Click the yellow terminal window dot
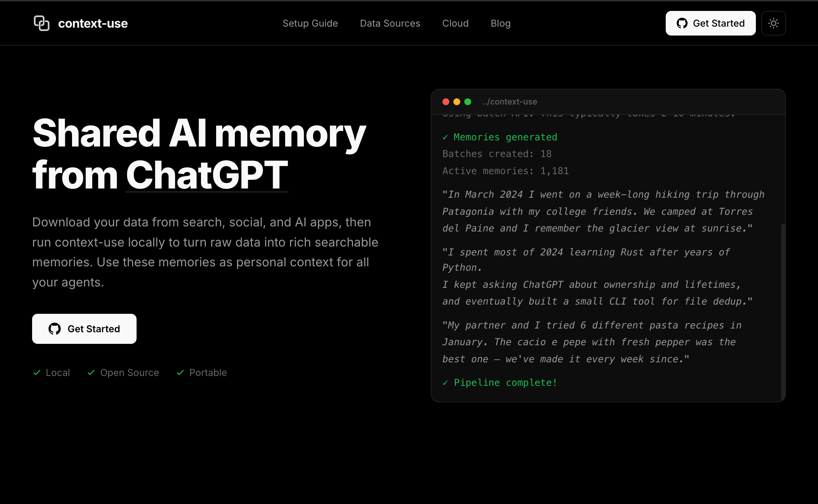This screenshot has width=818, height=504. tap(457, 102)
